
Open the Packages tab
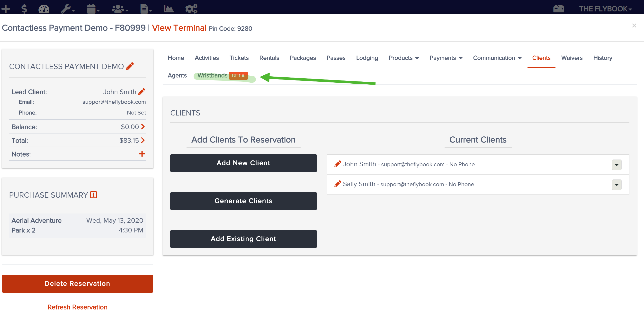pos(303,58)
